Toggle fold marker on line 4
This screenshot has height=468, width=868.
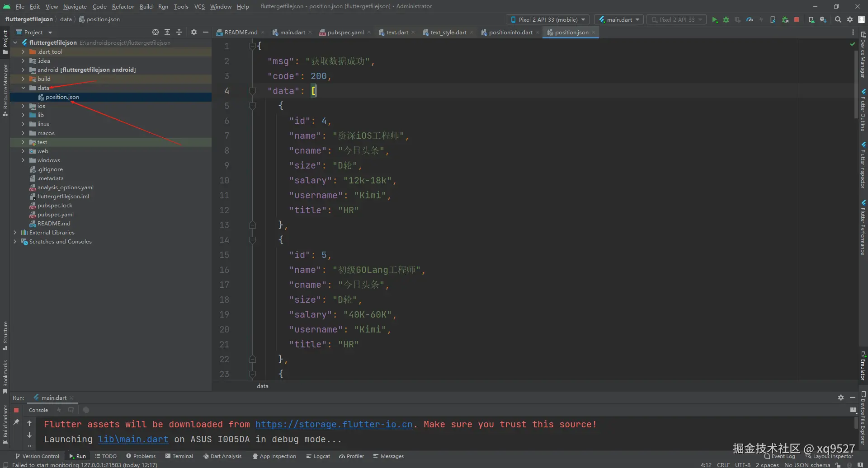point(253,91)
